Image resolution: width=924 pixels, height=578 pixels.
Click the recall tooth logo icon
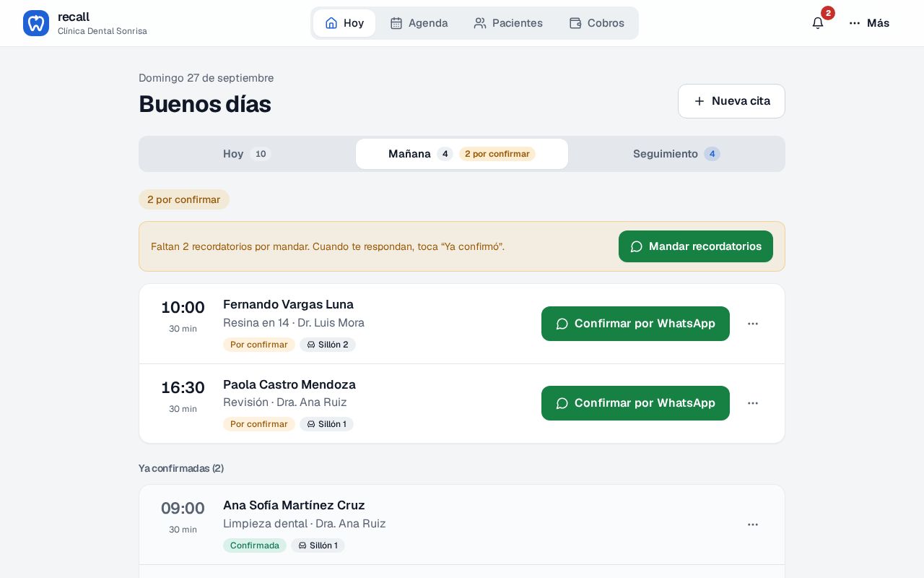point(36,23)
